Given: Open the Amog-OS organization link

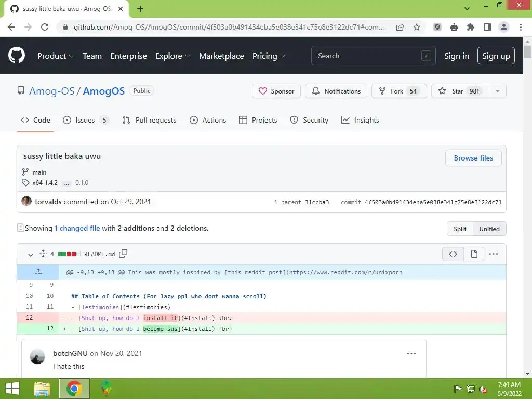Looking at the screenshot, I should [51, 91].
